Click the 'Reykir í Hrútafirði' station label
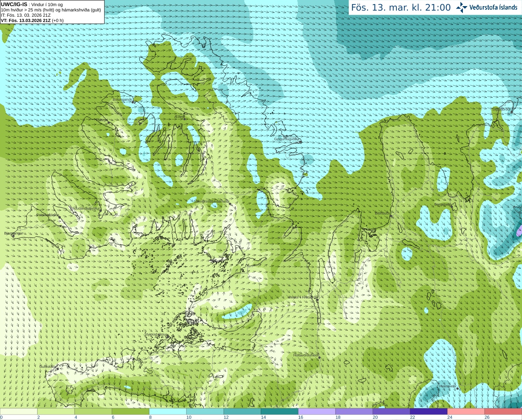 point(303,297)
